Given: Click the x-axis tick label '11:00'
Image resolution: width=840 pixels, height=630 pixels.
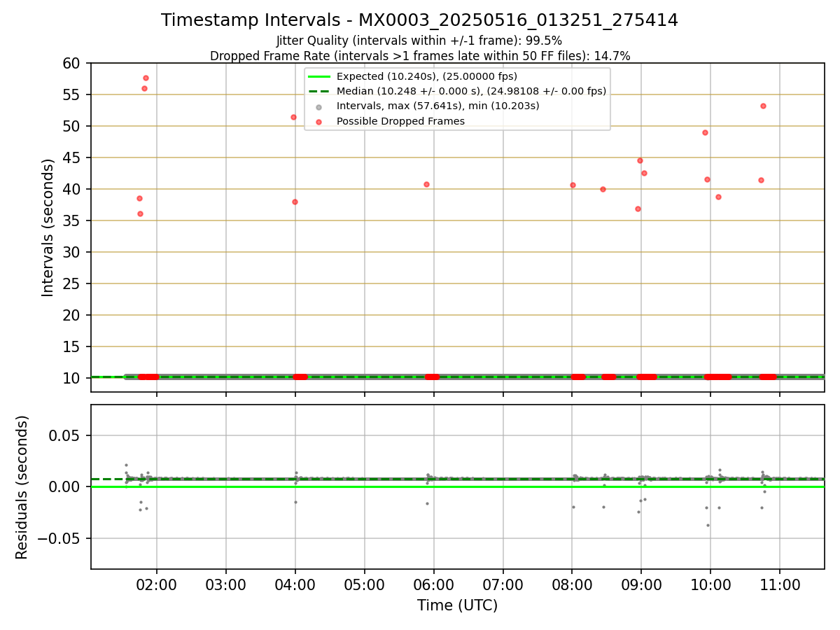Looking at the screenshot, I should tap(780, 585).
